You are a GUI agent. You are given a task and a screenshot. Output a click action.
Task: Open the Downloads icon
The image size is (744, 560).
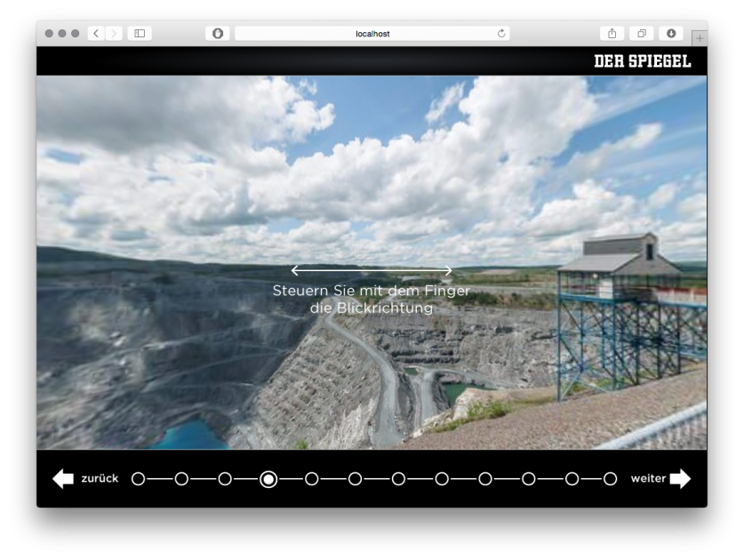pos(671,33)
